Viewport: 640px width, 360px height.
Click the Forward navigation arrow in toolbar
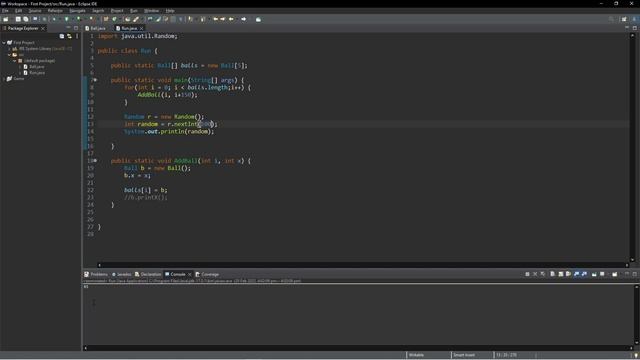coord(244,19)
